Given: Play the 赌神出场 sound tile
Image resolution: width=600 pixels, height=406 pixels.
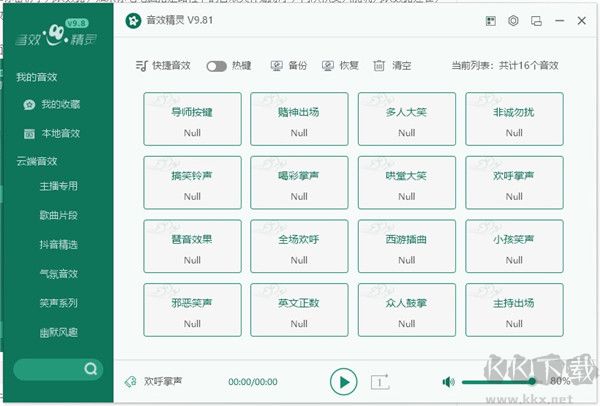Looking at the screenshot, I should coord(299,119).
